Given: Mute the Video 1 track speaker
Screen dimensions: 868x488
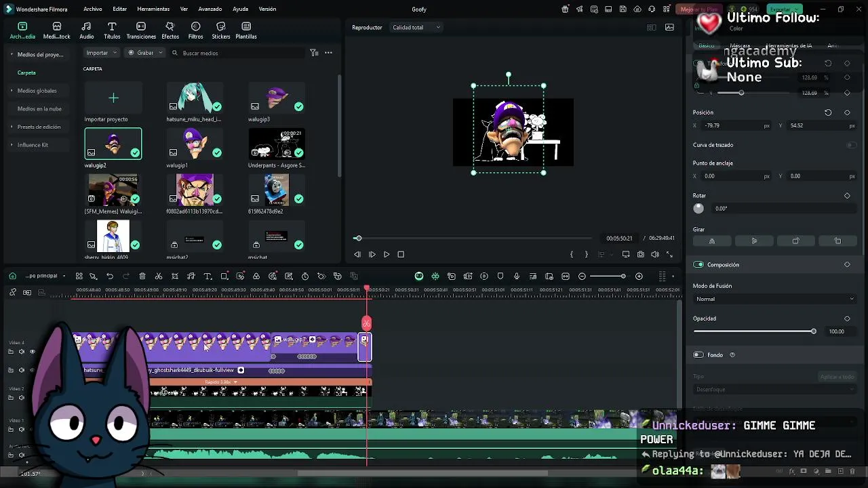Looking at the screenshot, I should [x=21, y=430].
